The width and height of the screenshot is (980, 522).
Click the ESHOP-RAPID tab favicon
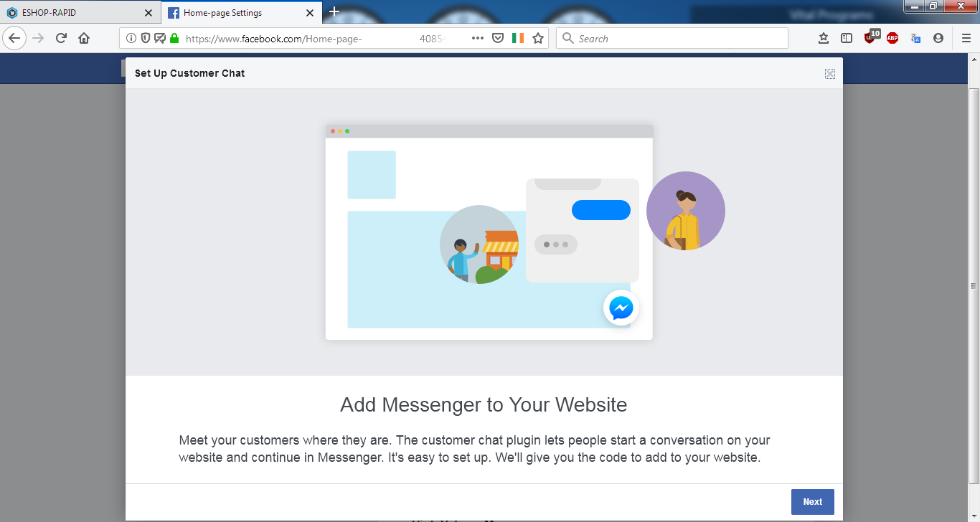[x=11, y=13]
